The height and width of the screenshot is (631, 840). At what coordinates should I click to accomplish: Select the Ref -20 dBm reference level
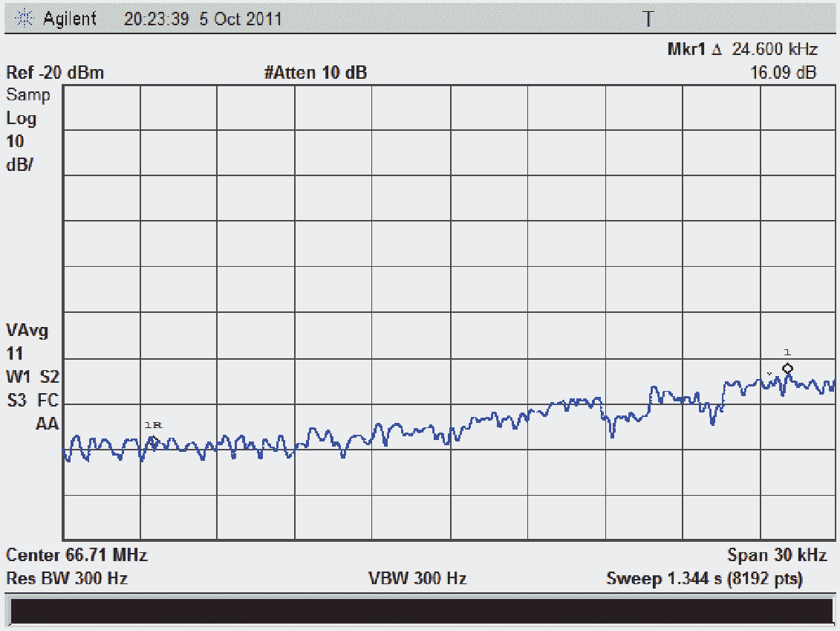pyautogui.click(x=55, y=73)
